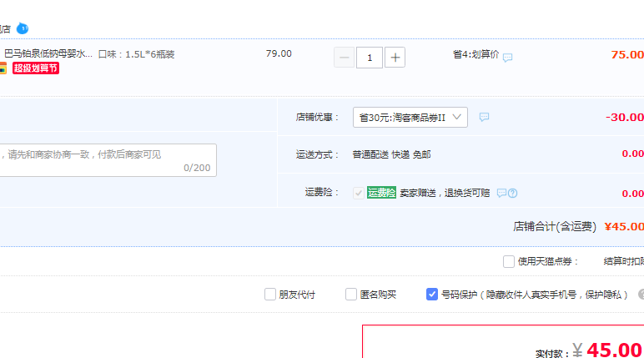Enable 使用天猫点券 checkbox
The height and width of the screenshot is (358, 644).
[x=509, y=261]
